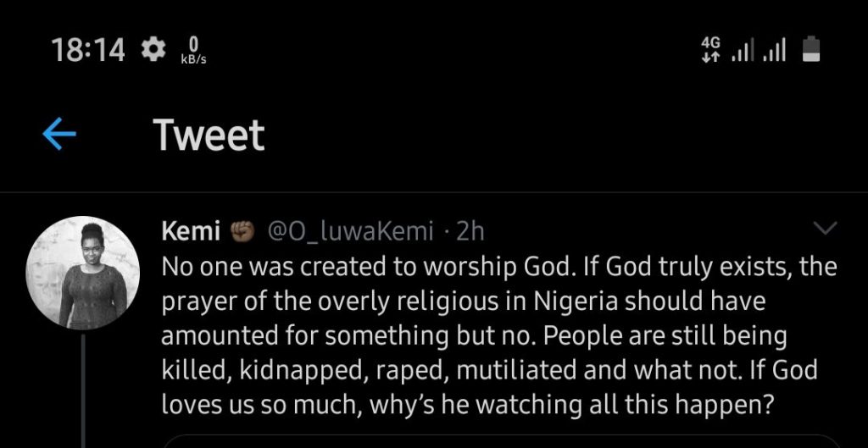Tap the back arrow icon
Viewport: 868px width, 448px height.
(x=59, y=136)
